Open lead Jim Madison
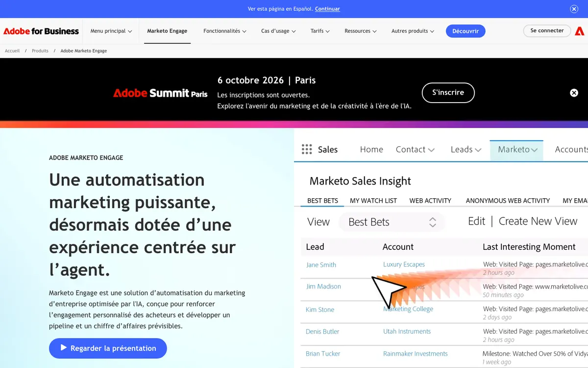Image resolution: width=588 pixels, height=368 pixels. tap(323, 287)
